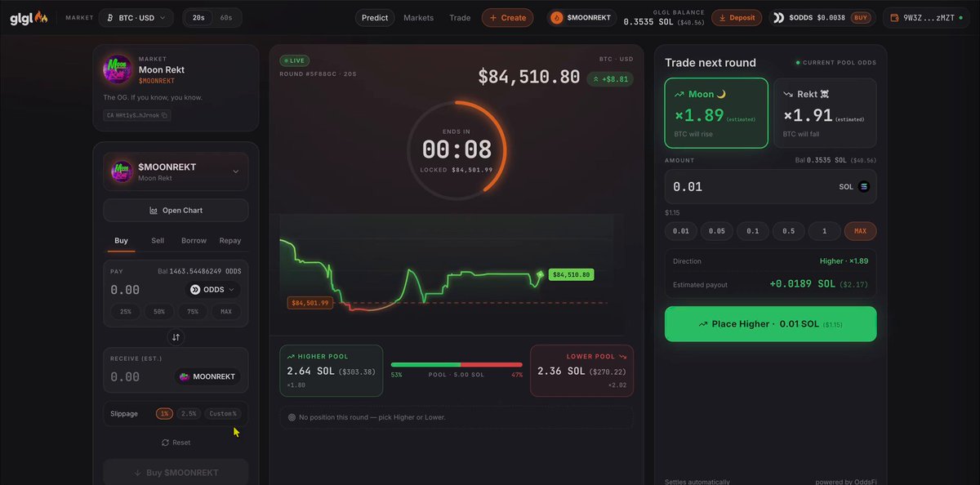The height and width of the screenshot is (485, 980).
Task: Open the Repay tab
Action: (x=230, y=241)
